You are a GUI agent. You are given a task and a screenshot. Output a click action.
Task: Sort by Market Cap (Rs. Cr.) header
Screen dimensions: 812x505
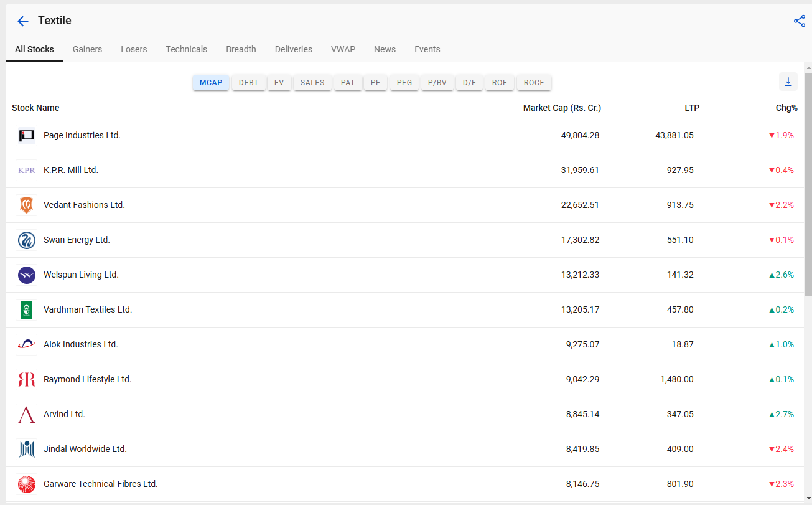click(562, 108)
